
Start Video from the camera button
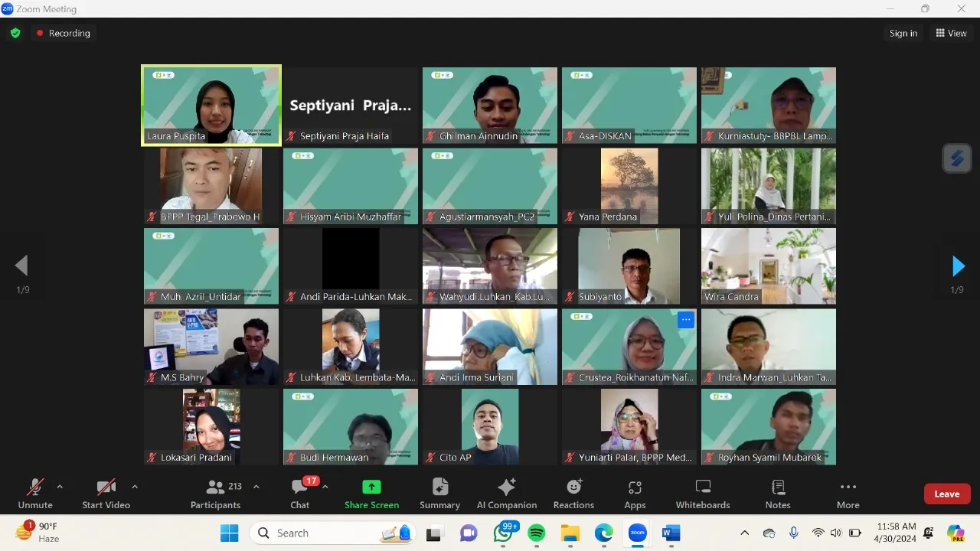pos(106,493)
